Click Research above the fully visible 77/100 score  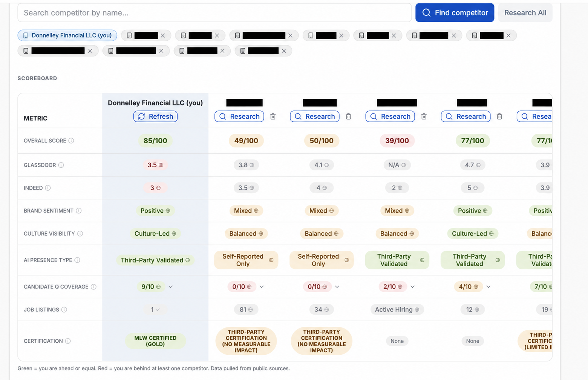coord(466,116)
